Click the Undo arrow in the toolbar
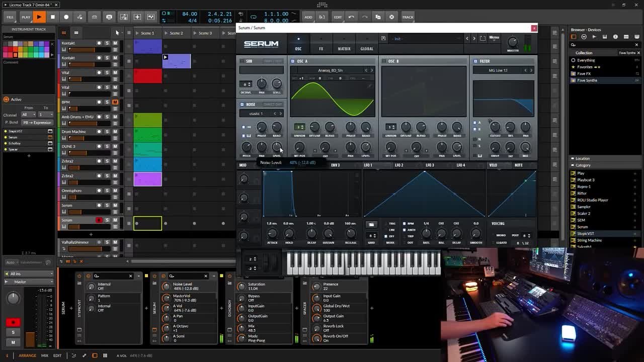This screenshot has height=362, width=644. pyautogui.click(x=351, y=17)
